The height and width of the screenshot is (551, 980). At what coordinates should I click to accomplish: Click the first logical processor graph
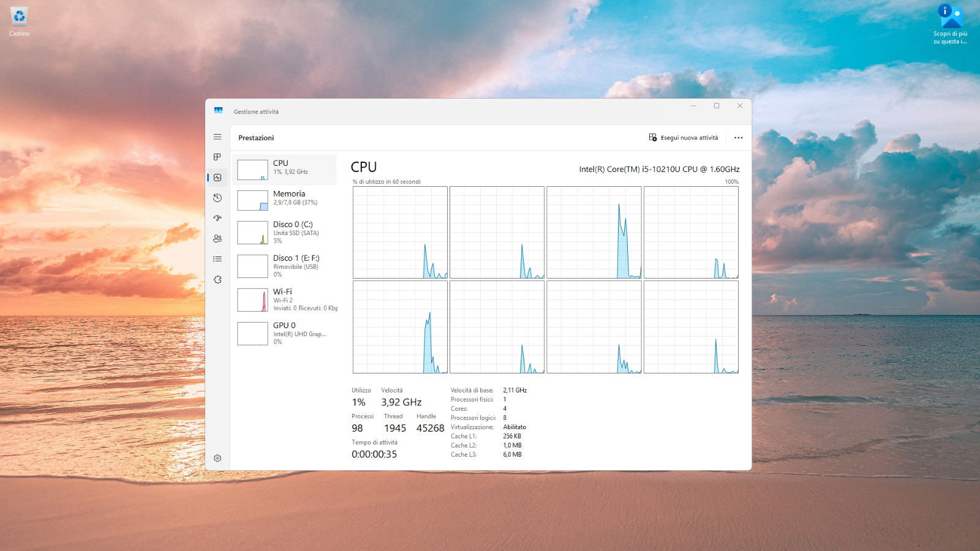coord(400,233)
